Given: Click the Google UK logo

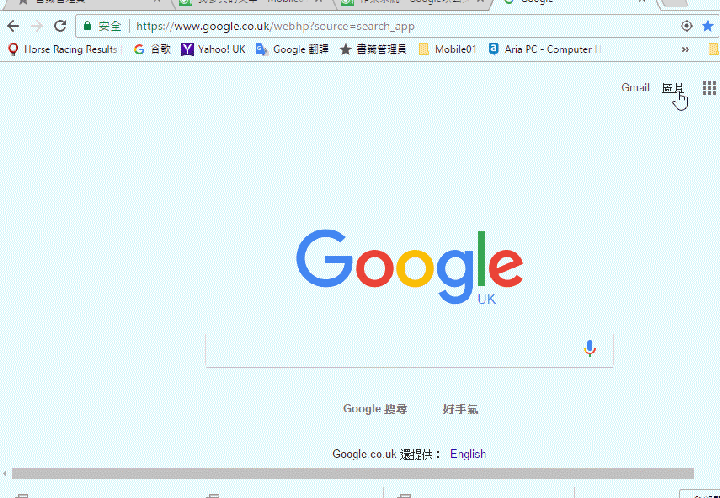Looking at the screenshot, I should [409, 267].
